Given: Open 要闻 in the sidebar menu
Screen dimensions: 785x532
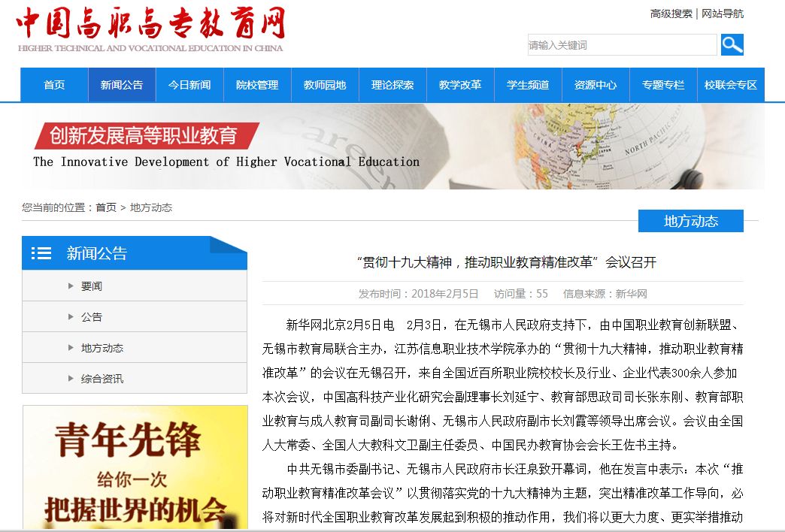Looking at the screenshot, I should [92, 286].
